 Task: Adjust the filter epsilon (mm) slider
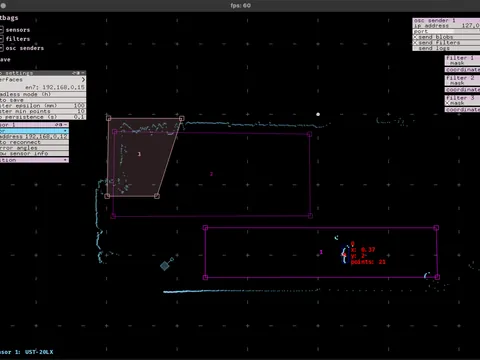[x=43, y=106]
